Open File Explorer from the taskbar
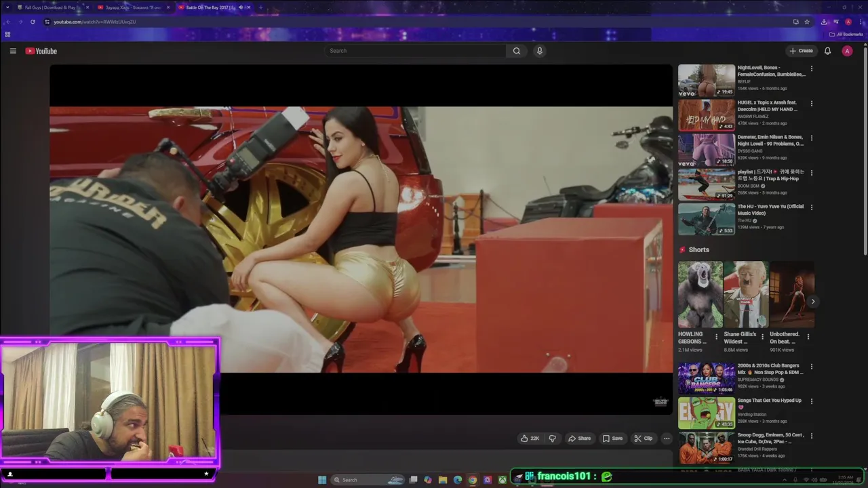Viewport: 868px width, 488px height. (x=443, y=480)
